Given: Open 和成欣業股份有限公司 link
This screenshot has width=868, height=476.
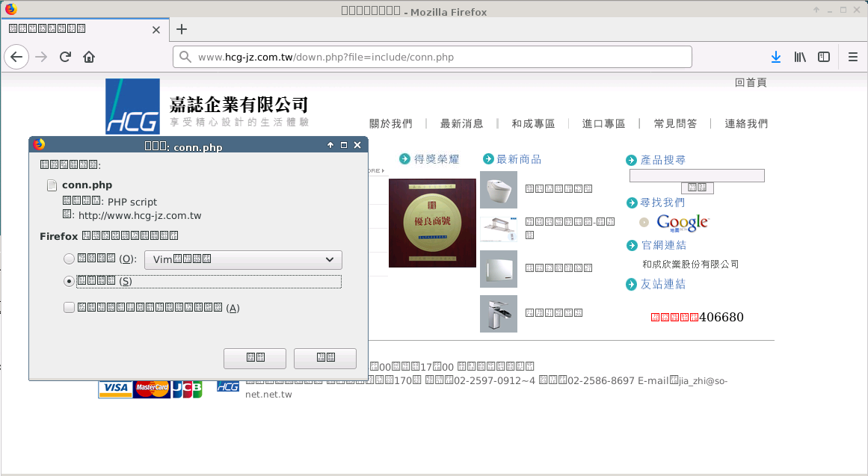Looking at the screenshot, I should 690,264.
